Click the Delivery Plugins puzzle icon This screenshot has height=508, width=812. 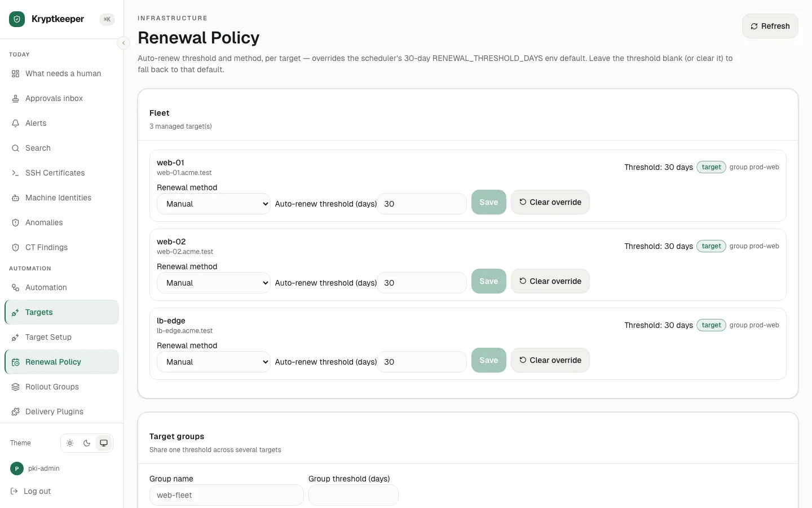(16, 411)
